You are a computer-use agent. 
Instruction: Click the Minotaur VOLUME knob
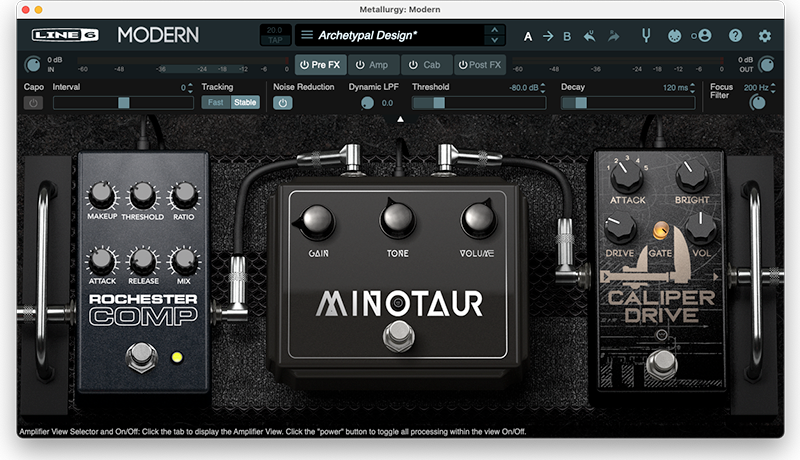(x=479, y=219)
